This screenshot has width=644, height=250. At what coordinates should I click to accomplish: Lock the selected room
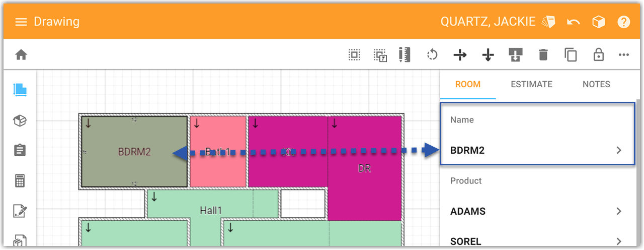(x=598, y=54)
